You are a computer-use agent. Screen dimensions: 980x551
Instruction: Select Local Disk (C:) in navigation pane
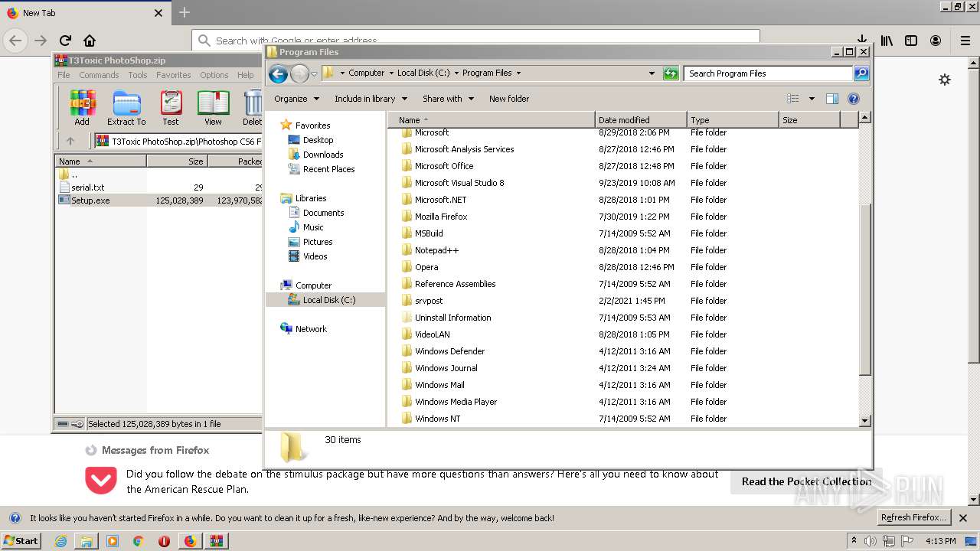coord(329,300)
